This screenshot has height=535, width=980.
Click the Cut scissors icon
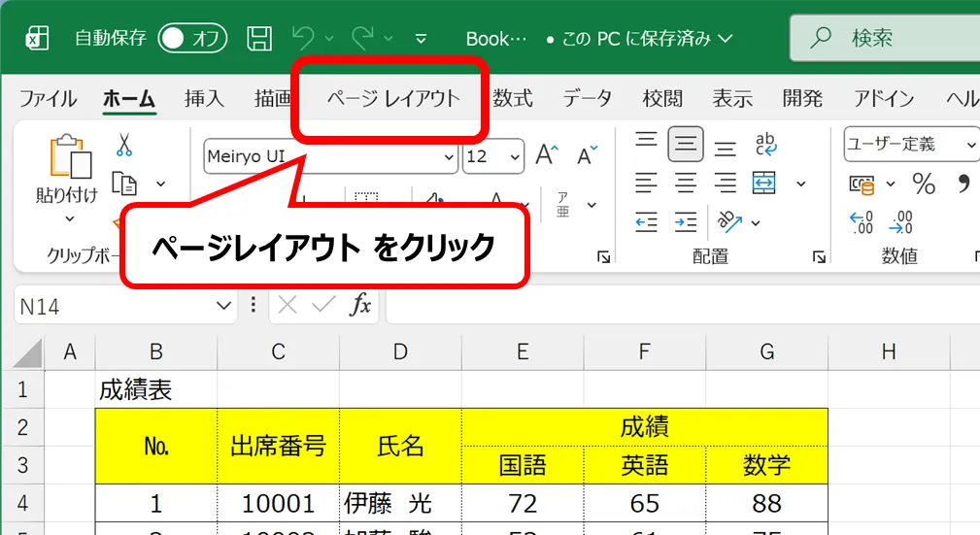pos(124,146)
